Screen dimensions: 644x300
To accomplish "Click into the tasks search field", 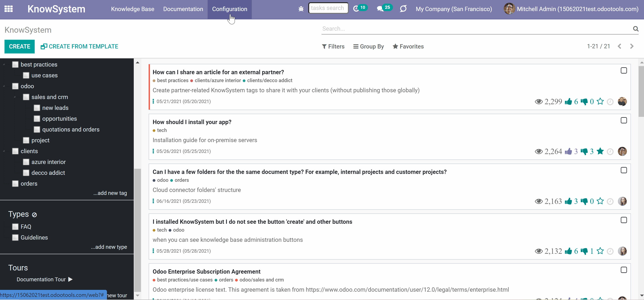I will (328, 8).
